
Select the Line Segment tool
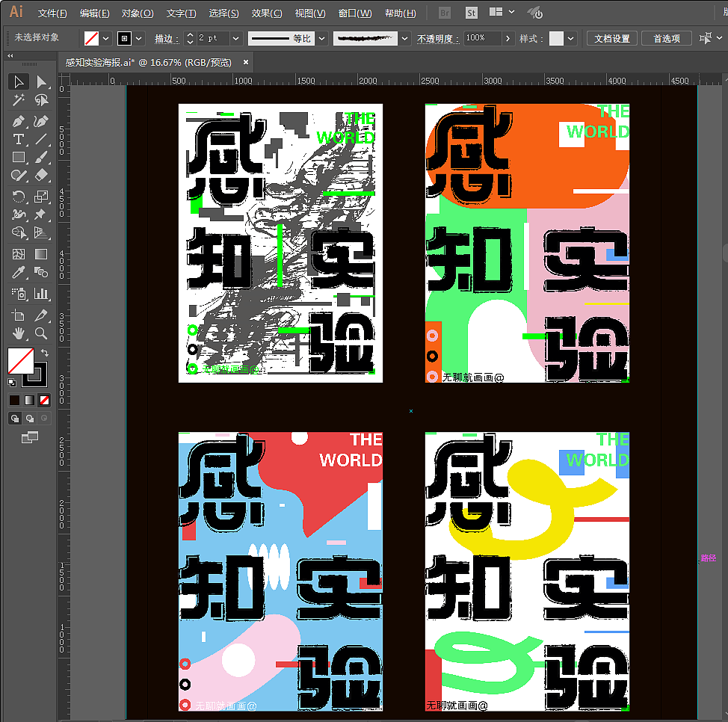coord(41,139)
